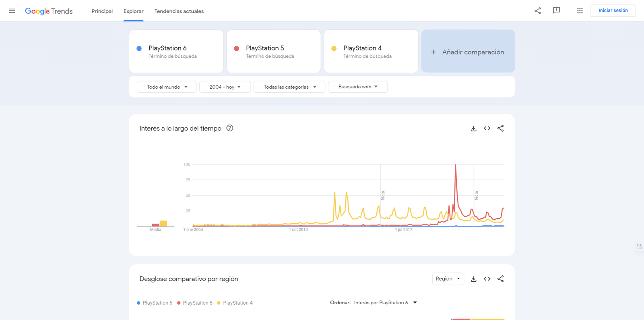Click the red PlayStation 5 color dot
Viewport: 644px width, 320px height.
[237, 48]
